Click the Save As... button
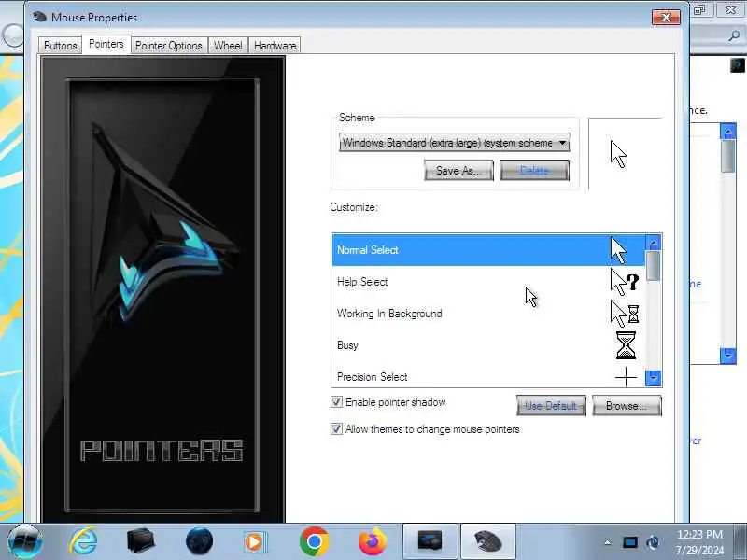The image size is (747, 560). (458, 171)
